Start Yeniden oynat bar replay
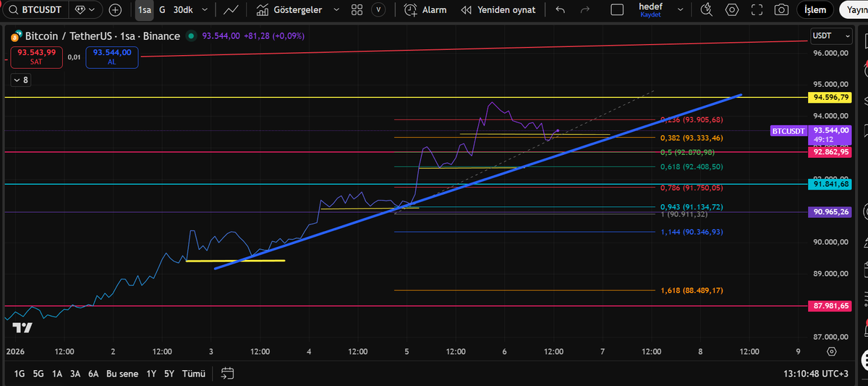The width and height of the screenshot is (868, 386). click(x=498, y=10)
